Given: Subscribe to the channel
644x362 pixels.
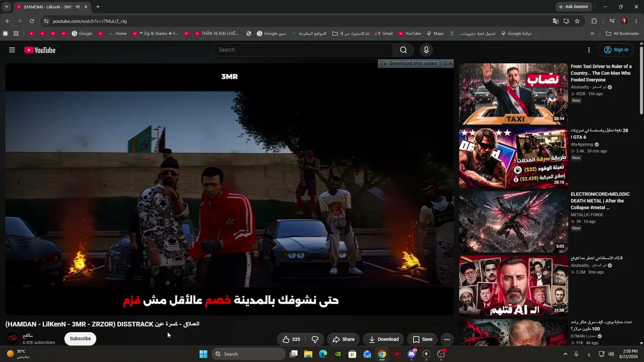Looking at the screenshot, I should click(80, 339).
